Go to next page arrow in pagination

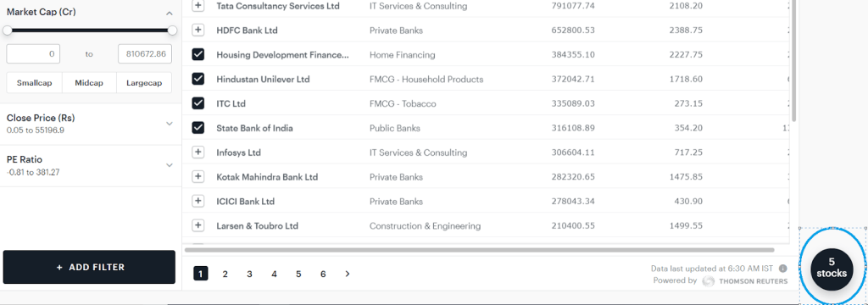pyautogui.click(x=347, y=274)
